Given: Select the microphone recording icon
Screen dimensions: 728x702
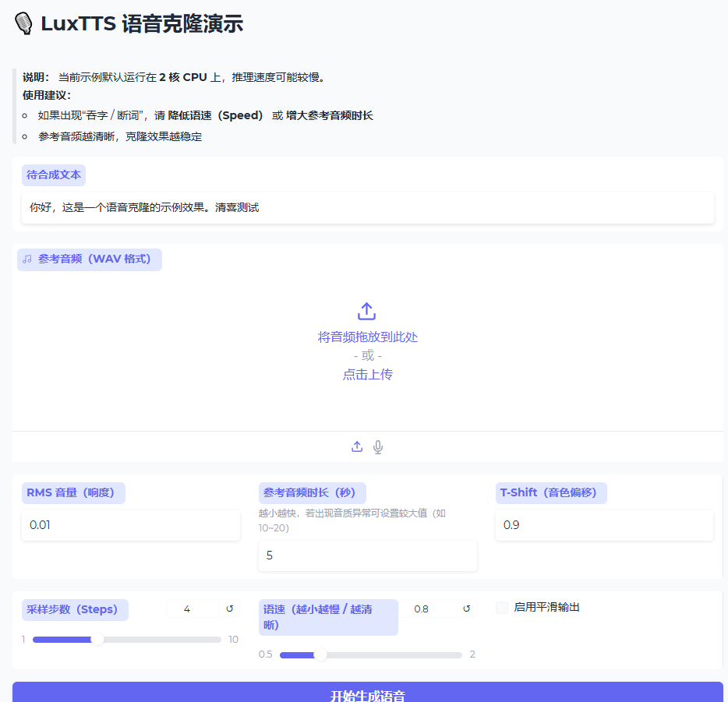Looking at the screenshot, I should click(378, 446).
